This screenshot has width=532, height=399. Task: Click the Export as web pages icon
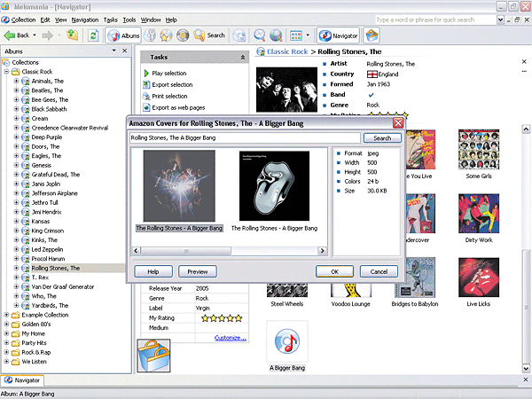click(145, 107)
